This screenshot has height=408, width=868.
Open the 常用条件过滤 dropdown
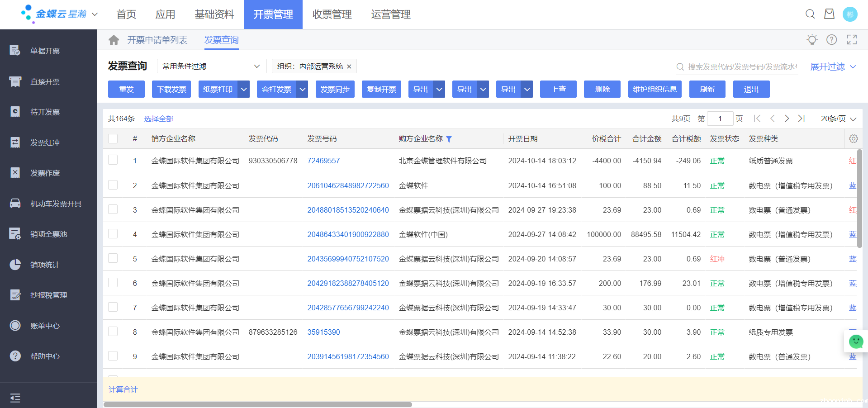tap(211, 66)
